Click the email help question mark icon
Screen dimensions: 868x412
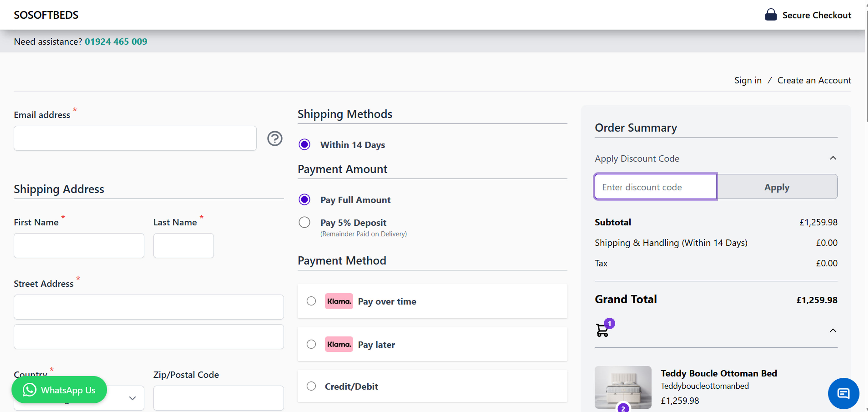pos(275,139)
